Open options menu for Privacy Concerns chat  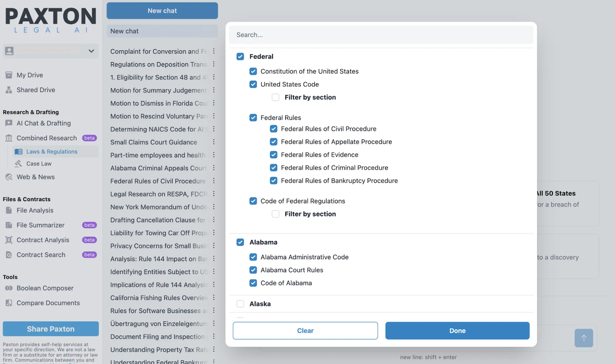point(214,246)
